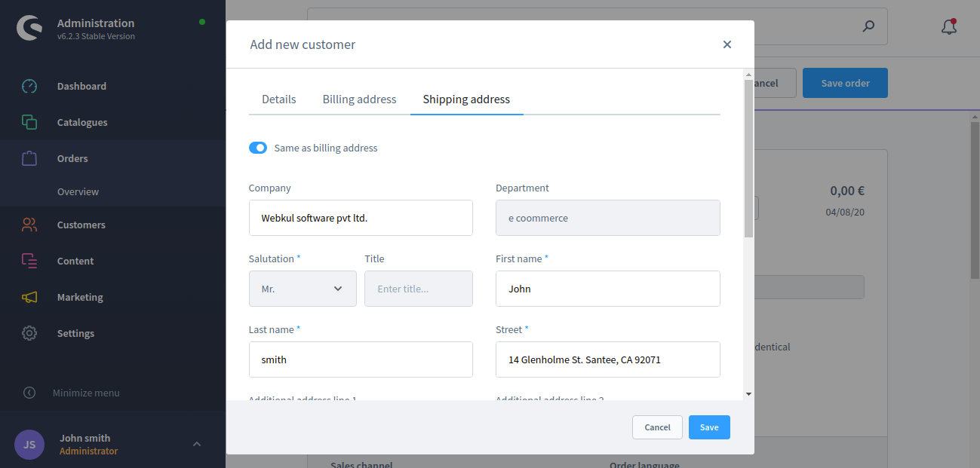The height and width of the screenshot is (468, 980).
Task: Click the dialog vertical scrollbar thumb
Action: pyautogui.click(x=748, y=158)
